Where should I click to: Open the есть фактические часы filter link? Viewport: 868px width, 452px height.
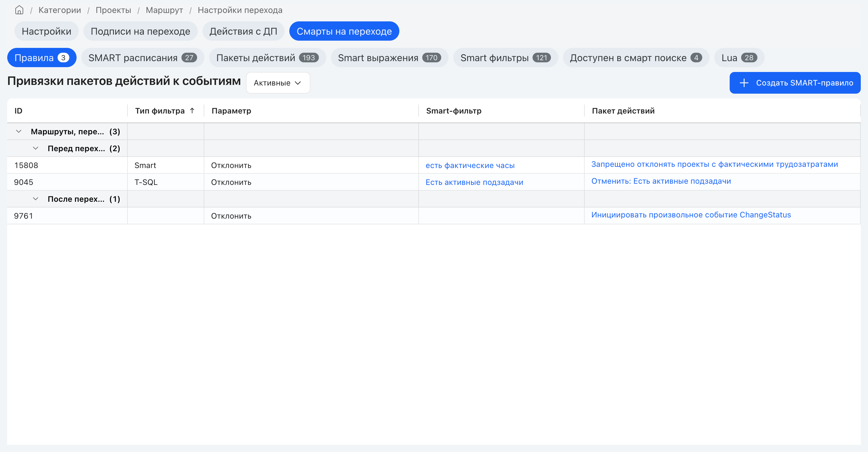470,165
